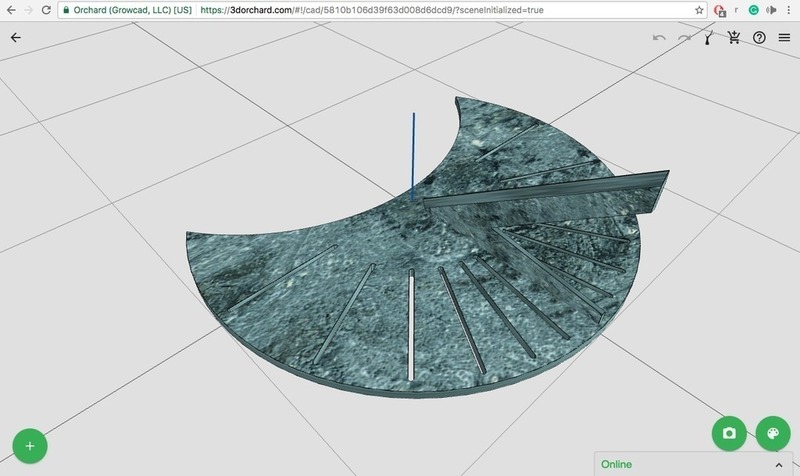
Task: Add model to shopping cart
Action: [734, 37]
